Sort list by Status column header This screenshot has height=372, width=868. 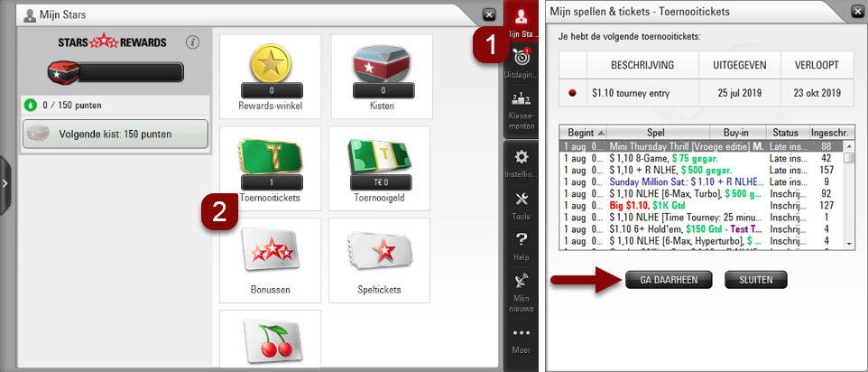point(786,133)
